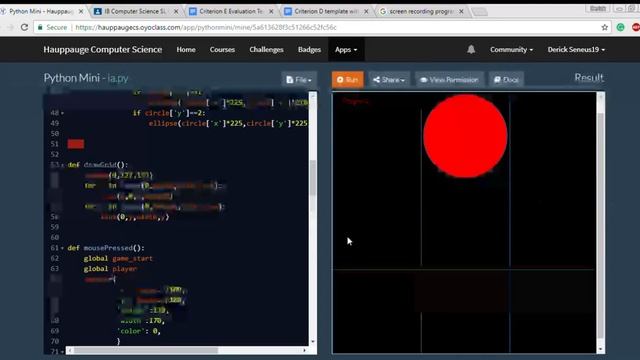Screen dimensions: 640x360
Task: Click the code editor horizontal scrollbar thumb
Action: tap(146, 350)
